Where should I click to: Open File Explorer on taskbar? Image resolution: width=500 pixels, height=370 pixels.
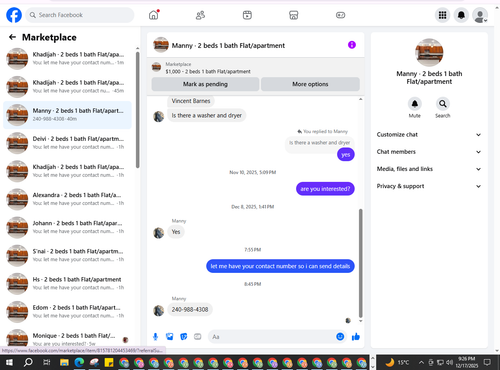[x=64, y=362]
